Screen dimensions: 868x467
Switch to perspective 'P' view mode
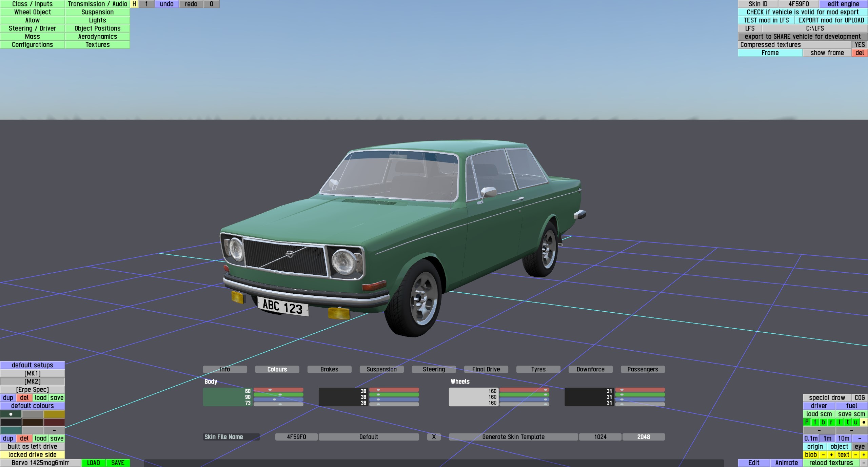click(807, 422)
